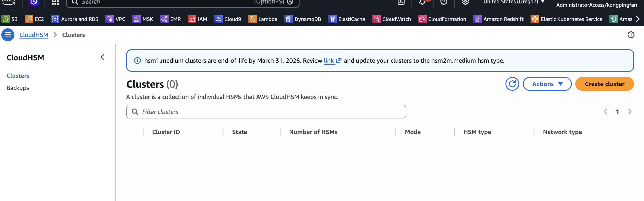Open the hamburger navigation menu icon
The image size is (644, 201).
click(8, 35)
